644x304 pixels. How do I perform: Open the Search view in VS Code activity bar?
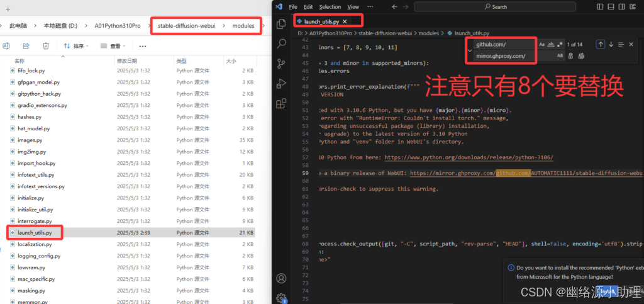(x=281, y=43)
